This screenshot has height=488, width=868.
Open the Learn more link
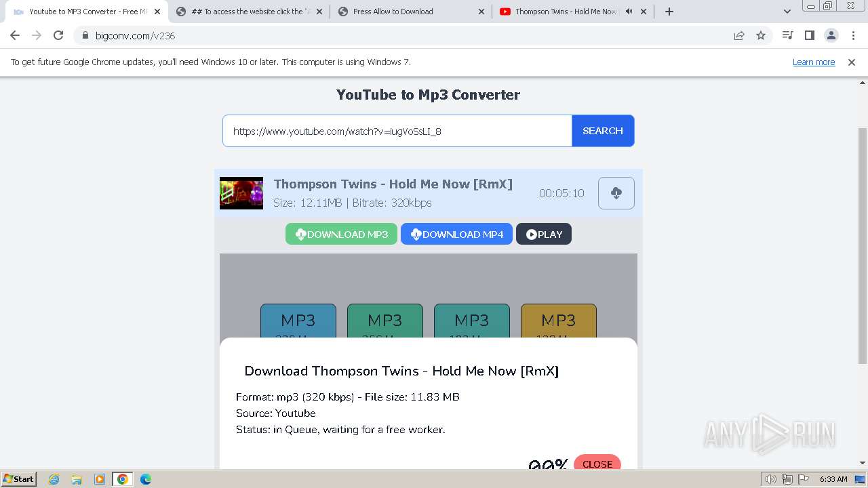click(x=814, y=62)
